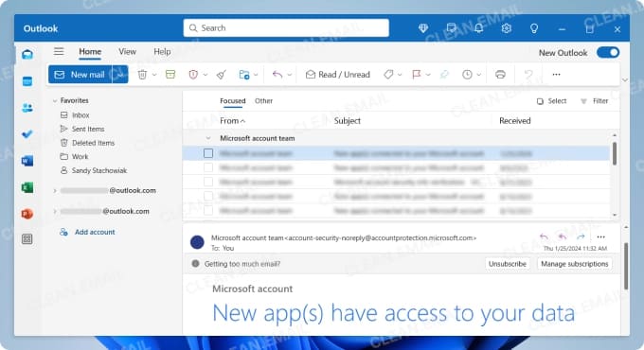
Task: Open the toolbar more options ellipsis
Action: [x=556, y=75]
